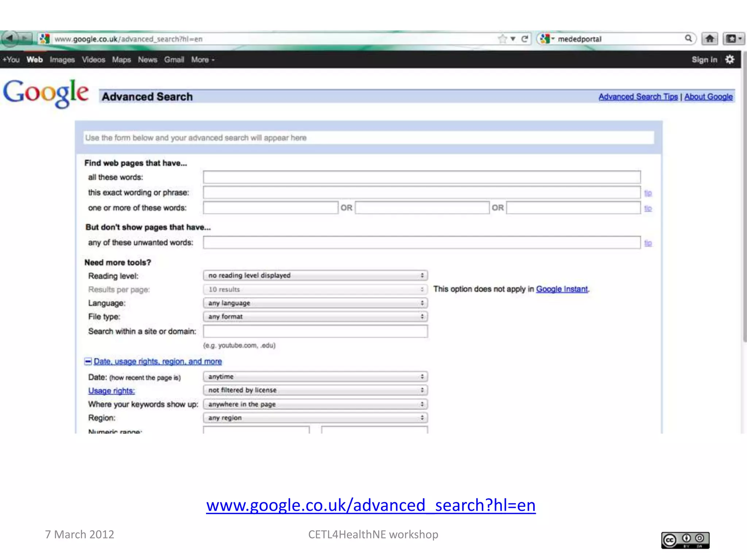
Task: Open the +You menu item
Action: [x=11, y=59]
